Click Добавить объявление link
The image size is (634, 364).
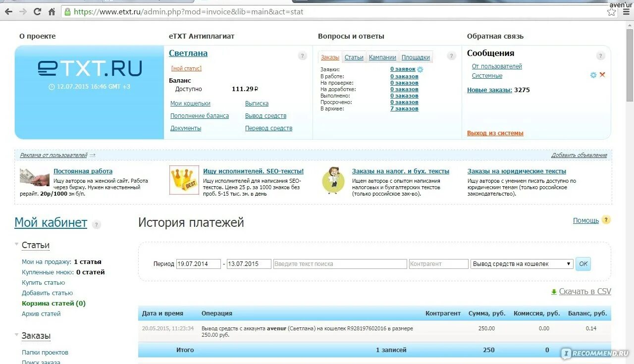click(579, 155)
